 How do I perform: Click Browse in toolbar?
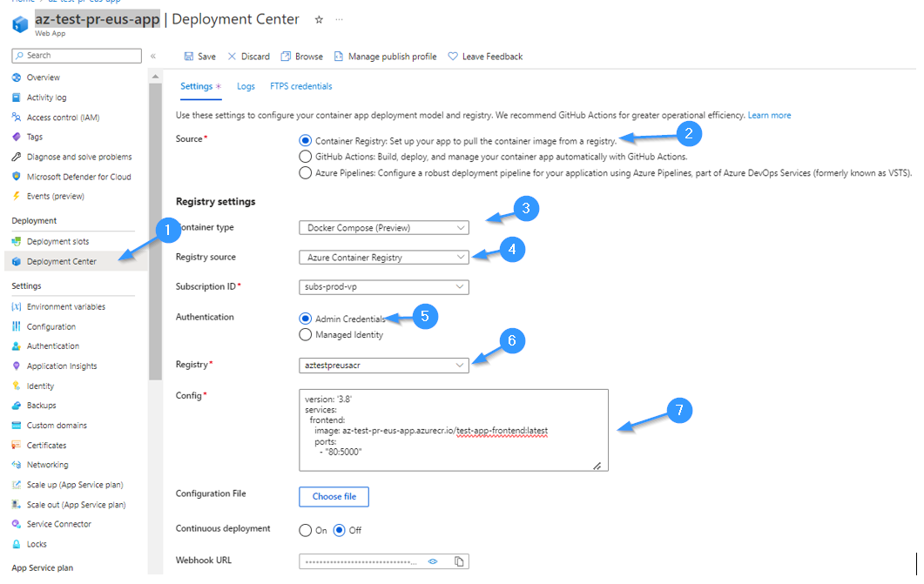coord(301,57)
